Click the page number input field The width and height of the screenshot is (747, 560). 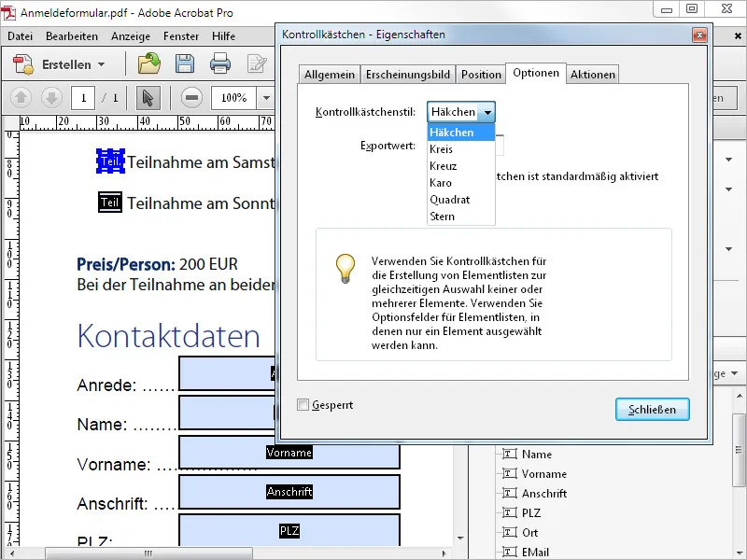tap(83, 98)
